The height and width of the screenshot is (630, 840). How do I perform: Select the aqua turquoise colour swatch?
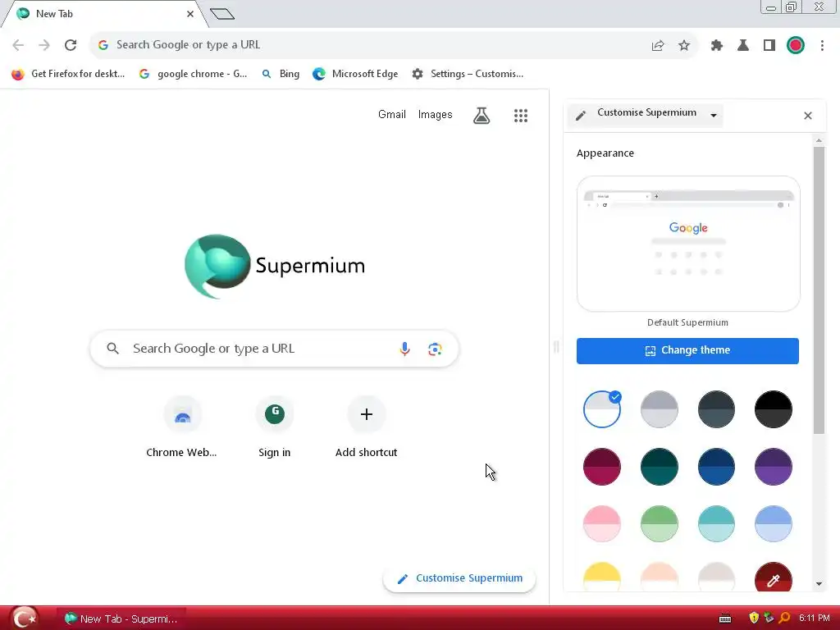click(x=716, y=523)
